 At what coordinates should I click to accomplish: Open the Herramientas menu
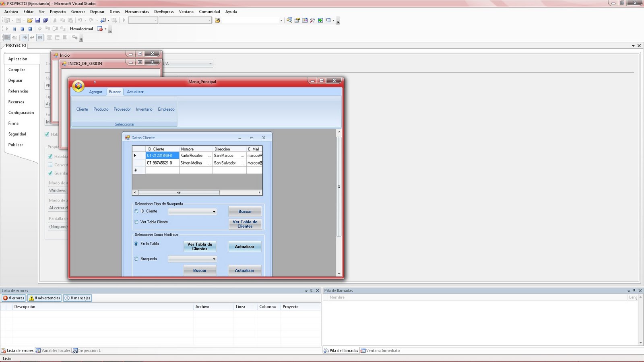(137, 12)
